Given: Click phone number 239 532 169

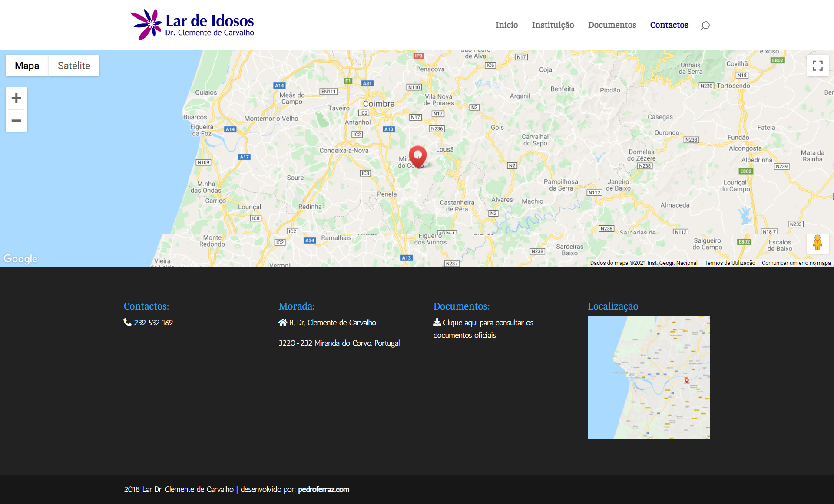Looking at the screenshot, I should tap(153, 323).
